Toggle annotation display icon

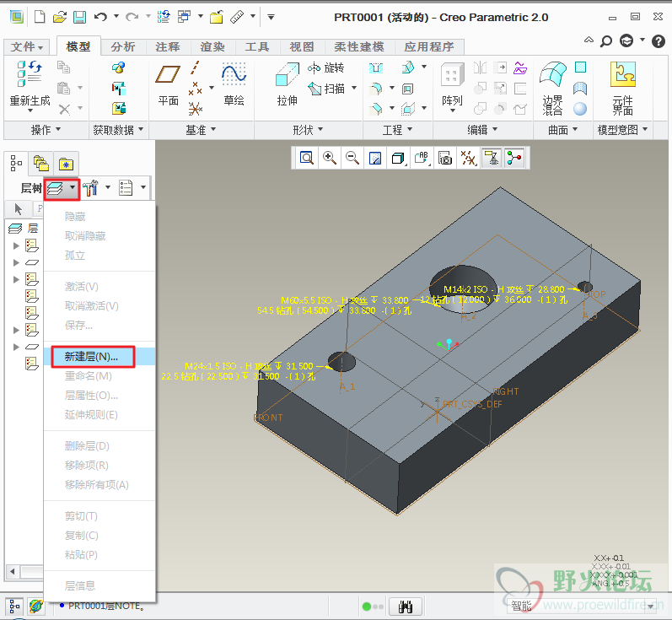[x=492, y=158]
